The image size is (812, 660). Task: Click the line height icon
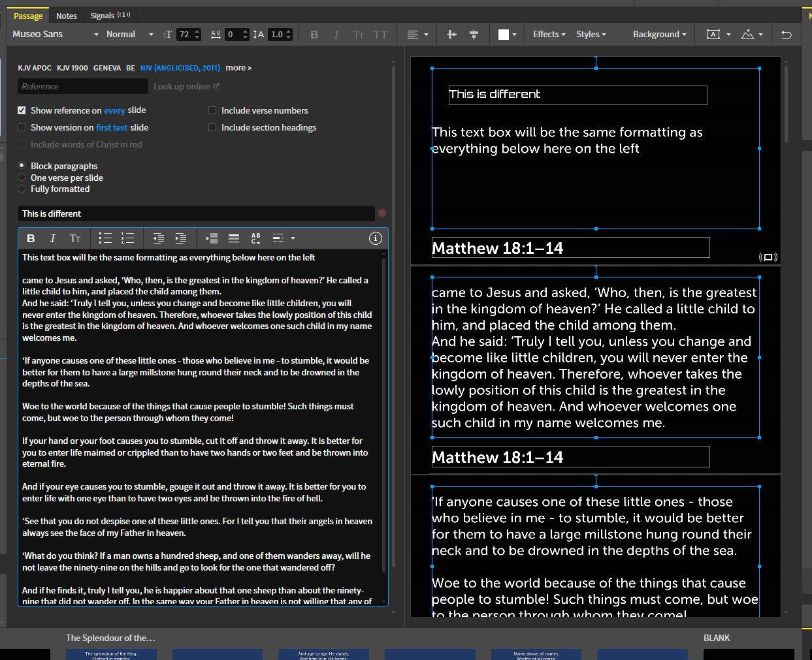point(259,35)
